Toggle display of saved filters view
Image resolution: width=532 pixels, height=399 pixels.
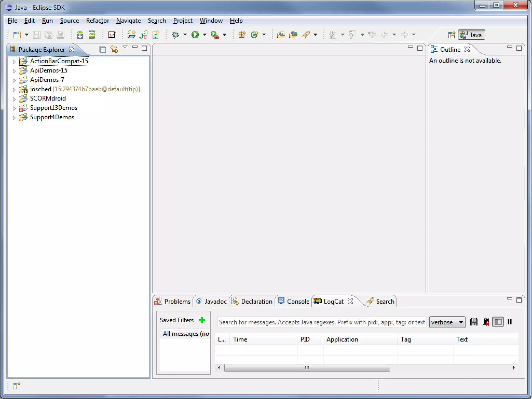point(498,322)
